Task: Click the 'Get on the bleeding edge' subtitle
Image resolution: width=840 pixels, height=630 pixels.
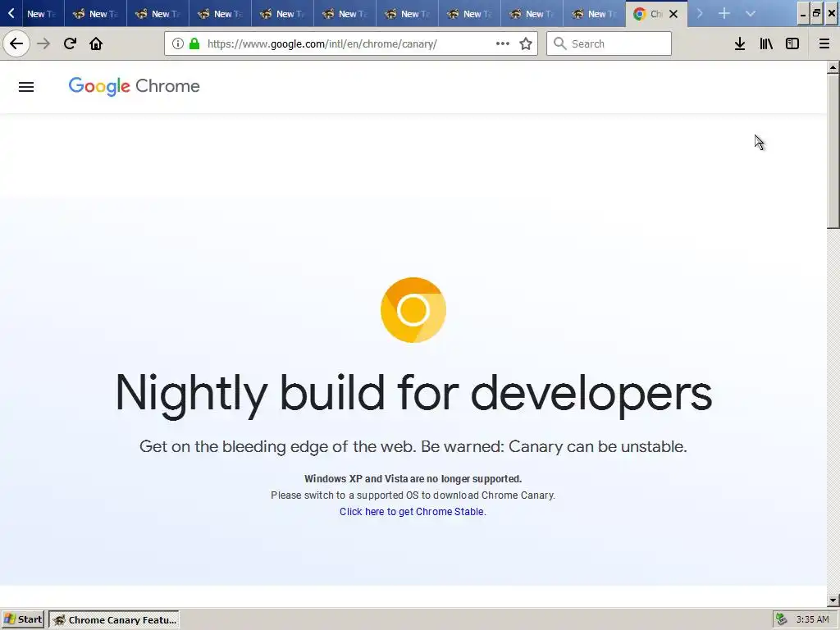Action: (413, 446)
